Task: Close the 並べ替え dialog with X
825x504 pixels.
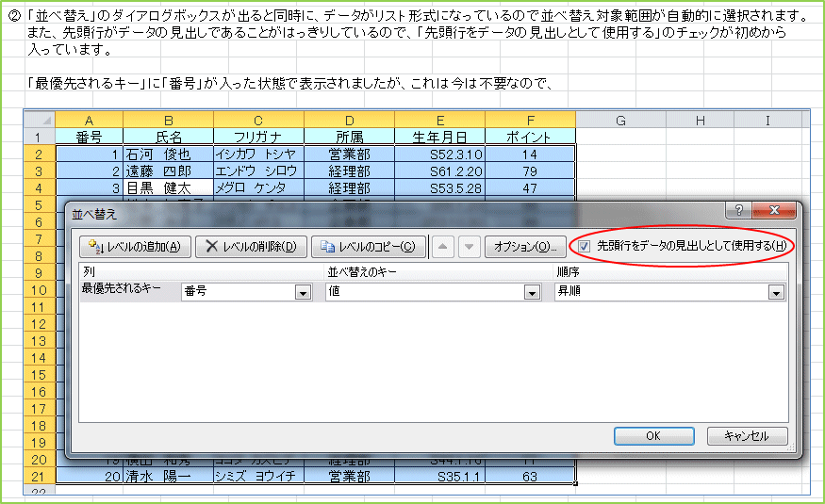Action: [774, 210]
